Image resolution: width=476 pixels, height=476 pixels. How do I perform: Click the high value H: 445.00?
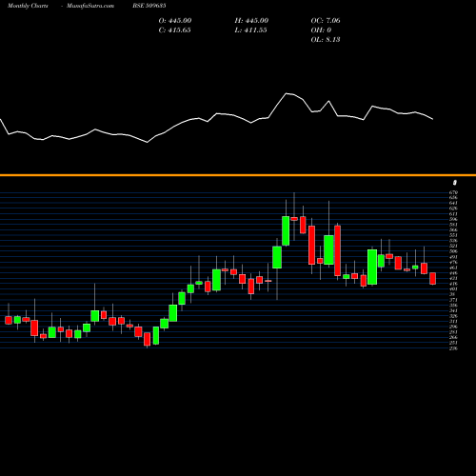click(x=251, y=21)
